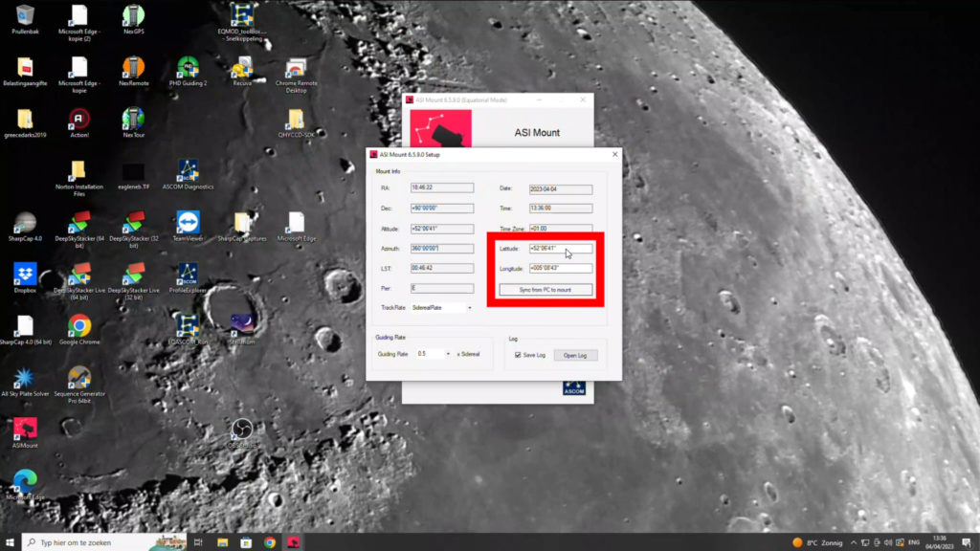Click the All Sky Plate Solver icon
The image size is (980, 551).
point(25,383)
